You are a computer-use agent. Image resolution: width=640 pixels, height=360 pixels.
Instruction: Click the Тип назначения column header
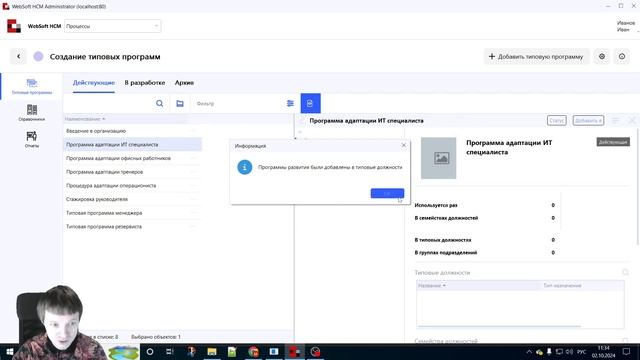(x=562, y=285)
